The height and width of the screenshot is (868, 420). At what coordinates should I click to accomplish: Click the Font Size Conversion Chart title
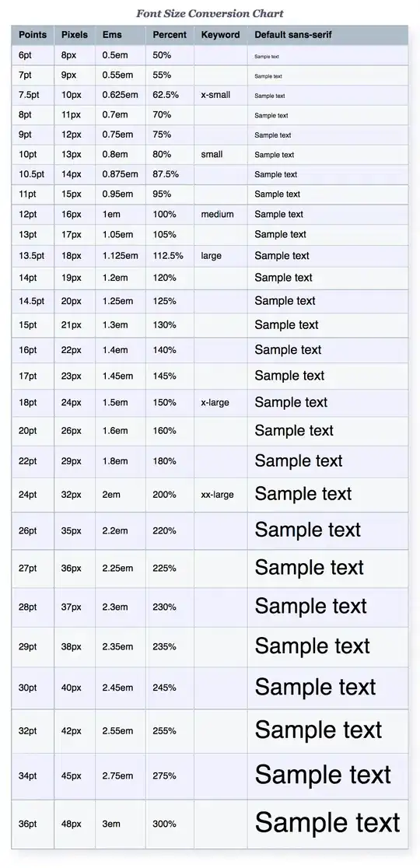point(210,13)
